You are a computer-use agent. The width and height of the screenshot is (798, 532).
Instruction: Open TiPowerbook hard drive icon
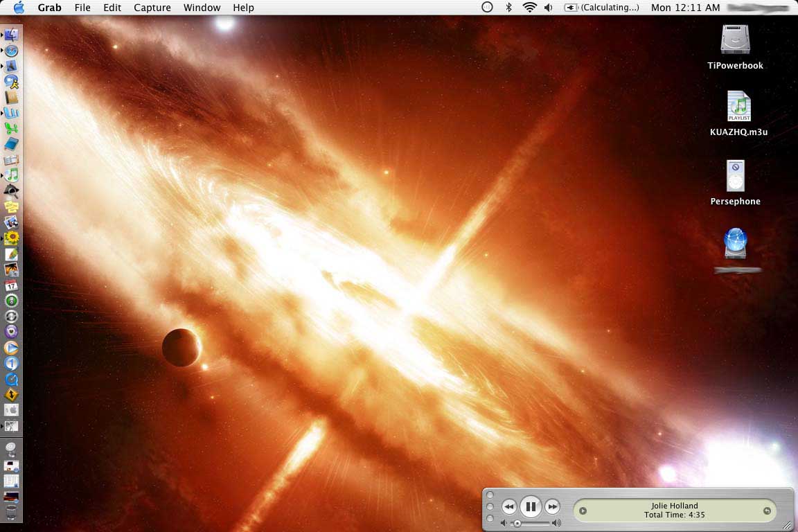coord(736,39)
